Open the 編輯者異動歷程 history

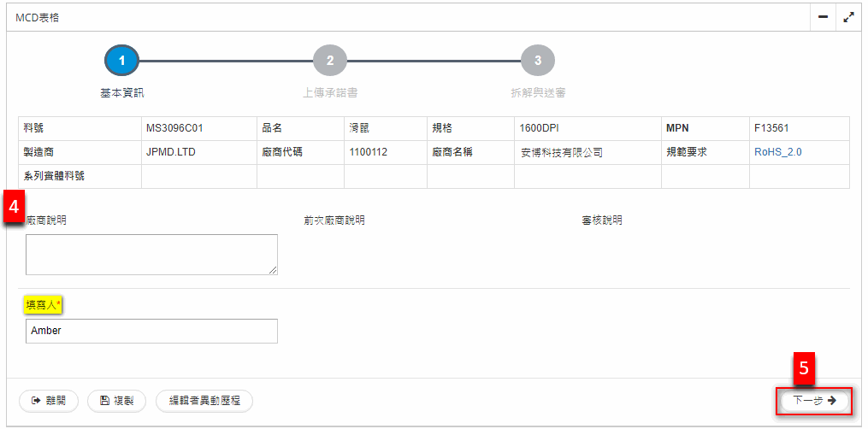pos(204,400)
